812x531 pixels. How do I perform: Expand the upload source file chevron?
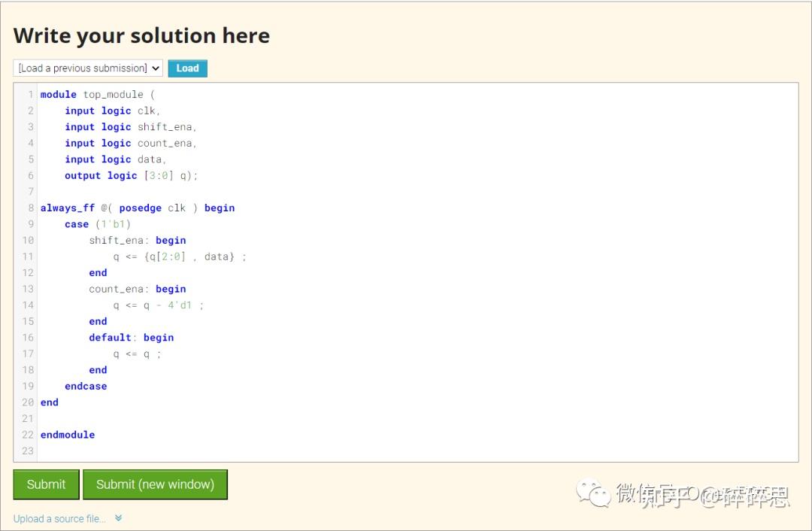pyautogui.click(x=118, y=518)
